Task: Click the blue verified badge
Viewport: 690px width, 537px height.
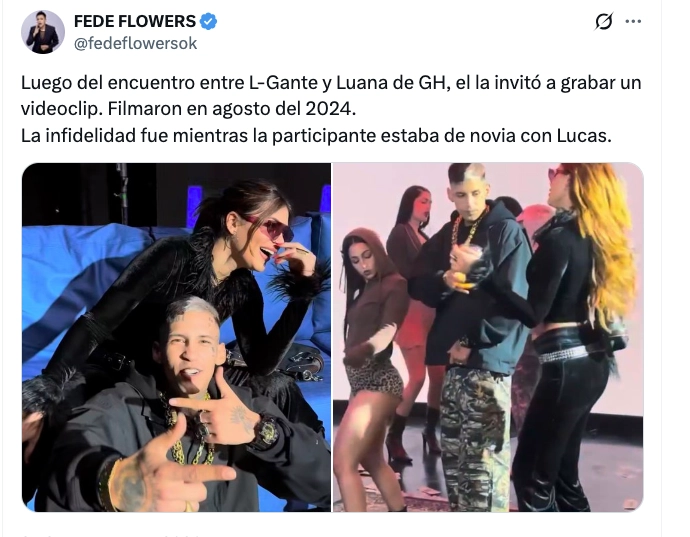Action: click(x=209, y=21)
